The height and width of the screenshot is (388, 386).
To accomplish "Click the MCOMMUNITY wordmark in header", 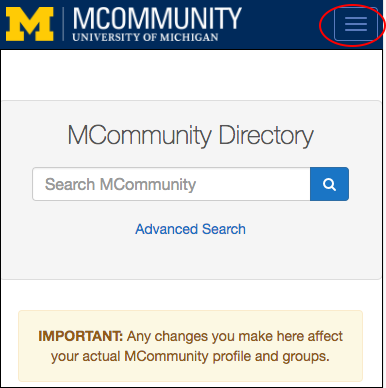I will [157, 19].
